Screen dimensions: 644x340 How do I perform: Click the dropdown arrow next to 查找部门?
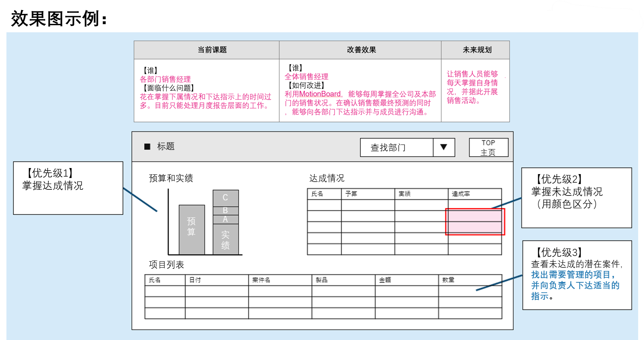[444, 147]
